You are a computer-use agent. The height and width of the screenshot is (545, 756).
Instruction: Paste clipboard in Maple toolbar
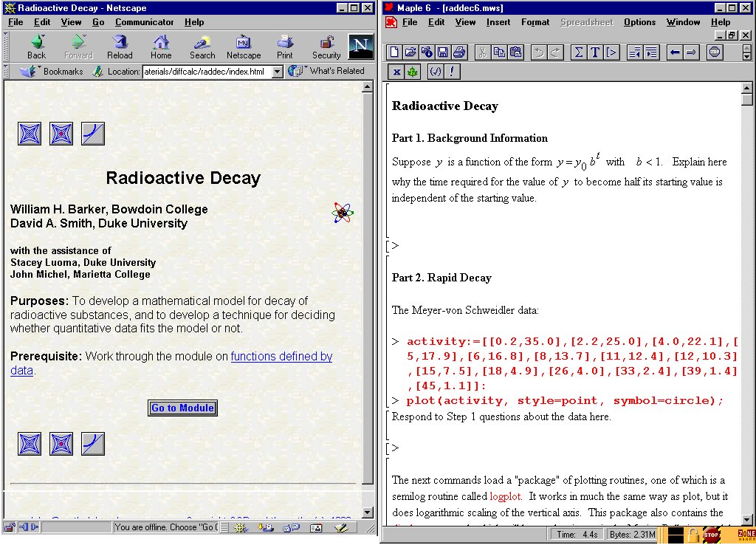click(515, 52)
